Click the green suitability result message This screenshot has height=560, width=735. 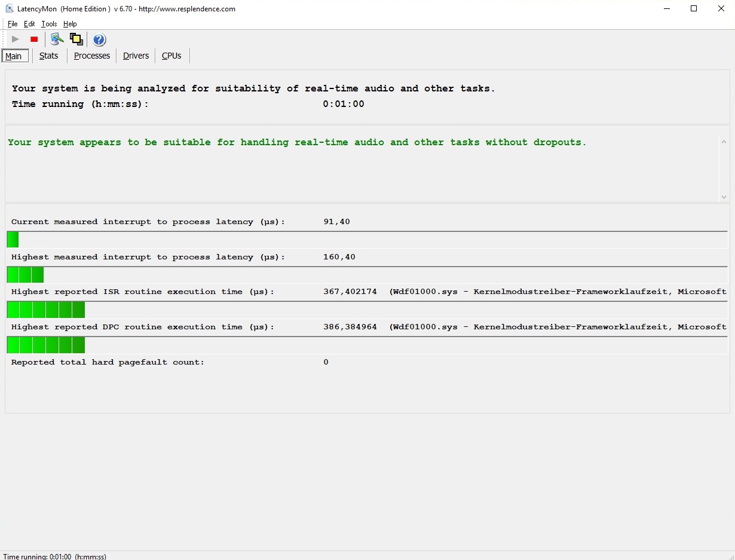tap(297, 142)
